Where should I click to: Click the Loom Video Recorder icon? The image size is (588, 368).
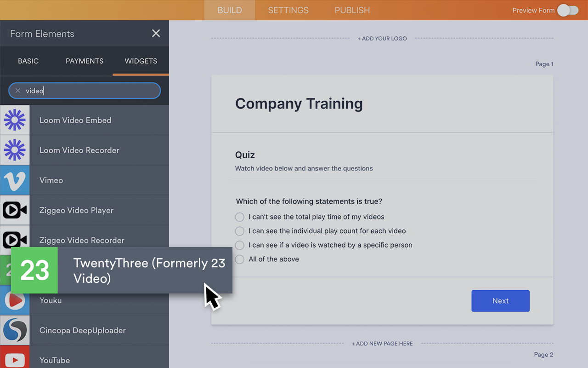[15, 150]
